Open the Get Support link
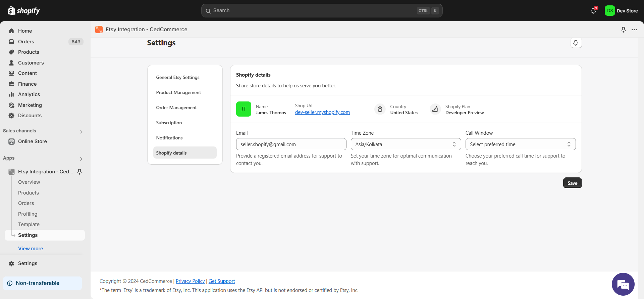This screenshot has width=644, height=299. tap(222, 281)
